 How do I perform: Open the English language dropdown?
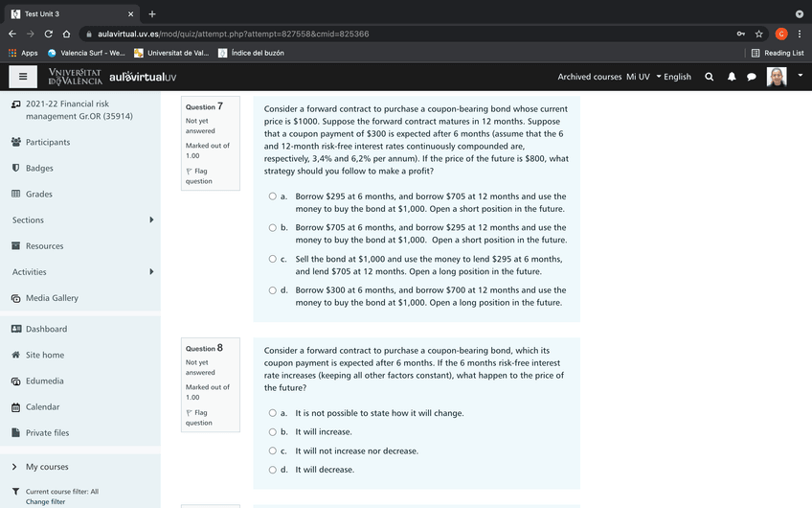tap(673, 77)
